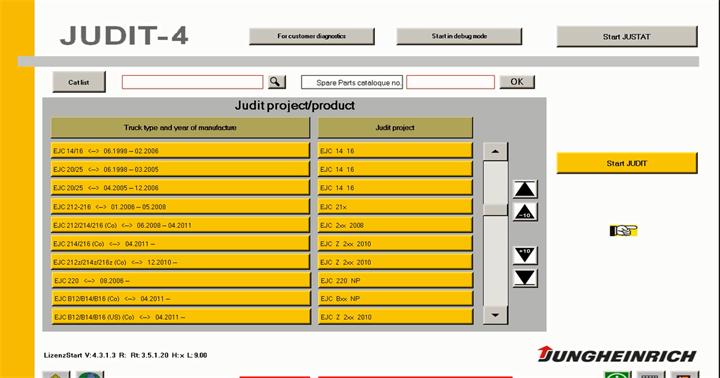This screenshot has height=378, width=720.
Task: Click scrollbar down arrow button
Action: (495, 315)
